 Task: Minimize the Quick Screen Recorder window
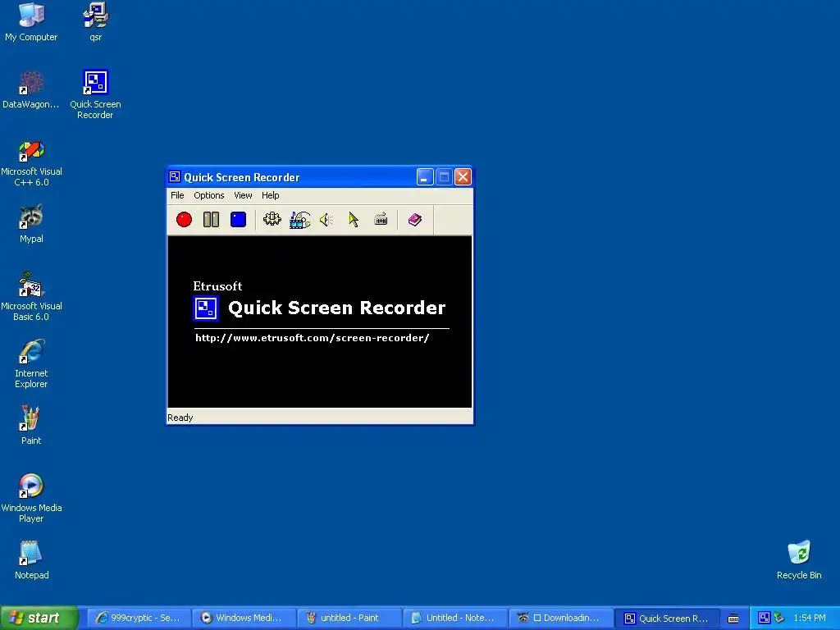[425, 177]
